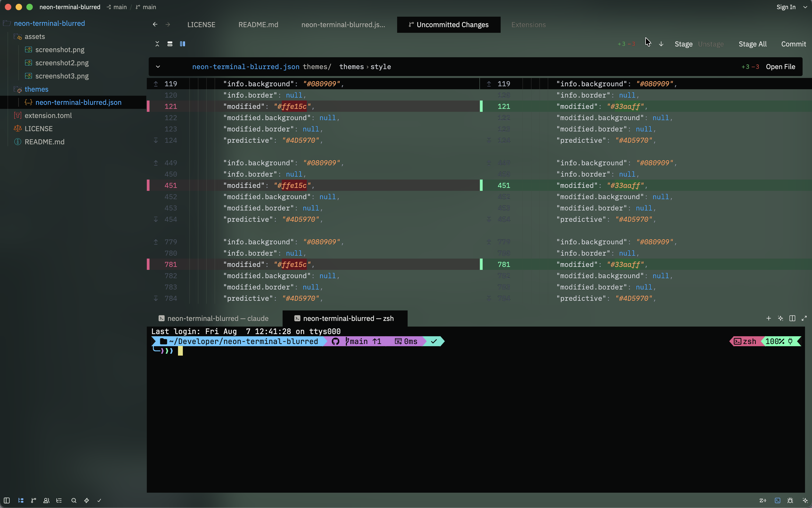Select the Uncommitted Changes tab
The image size is (812, 508).
[449, 24]
